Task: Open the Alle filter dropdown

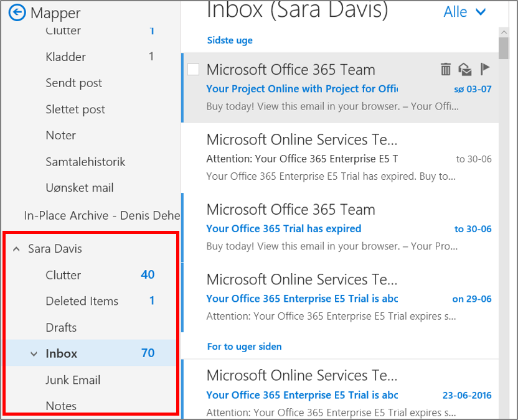Action: coord(464,12)
